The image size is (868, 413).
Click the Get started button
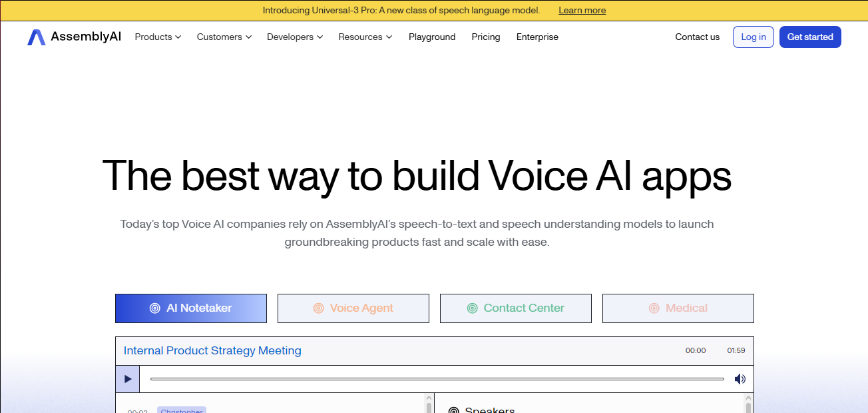click(x=810, y=37)
